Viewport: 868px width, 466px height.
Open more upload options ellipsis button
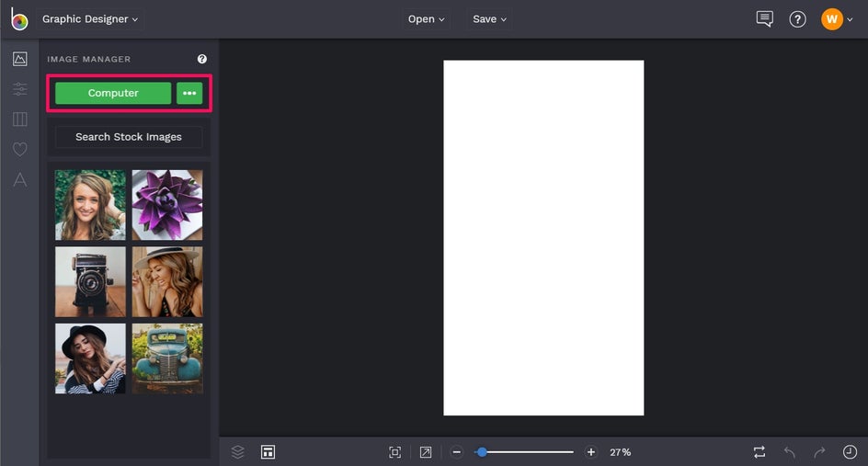(x=189, y=93)
